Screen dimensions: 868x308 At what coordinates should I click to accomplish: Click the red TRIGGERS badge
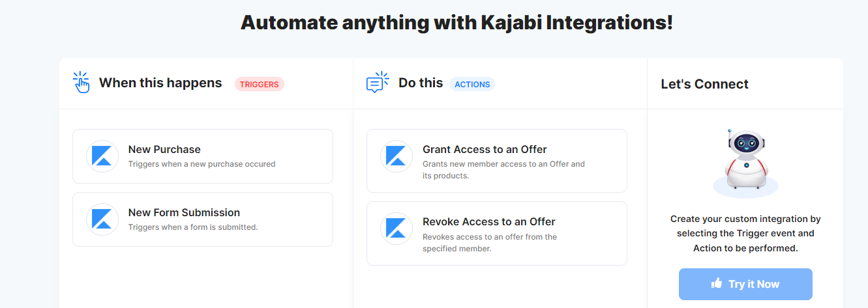click(x=260, y=84)
